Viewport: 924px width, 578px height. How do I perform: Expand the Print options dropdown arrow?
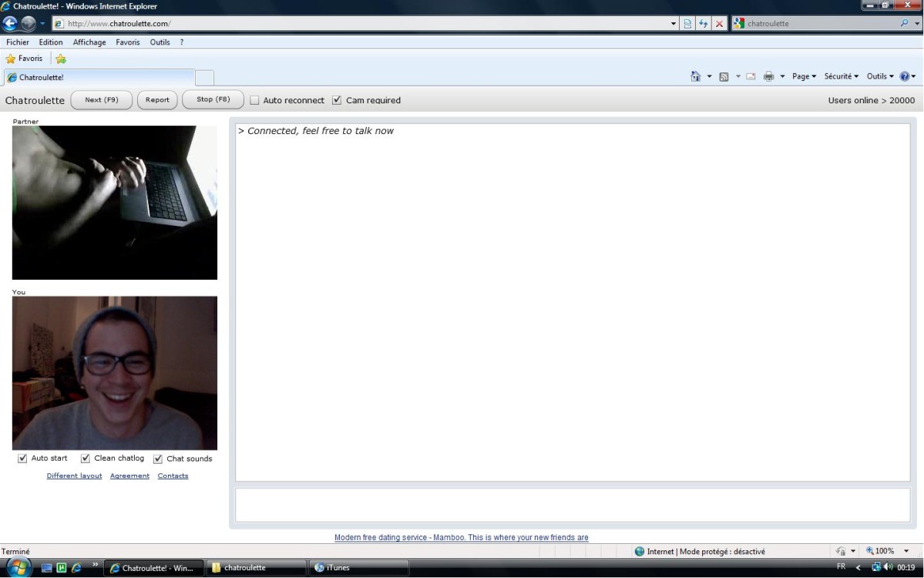tap(782, 76)
